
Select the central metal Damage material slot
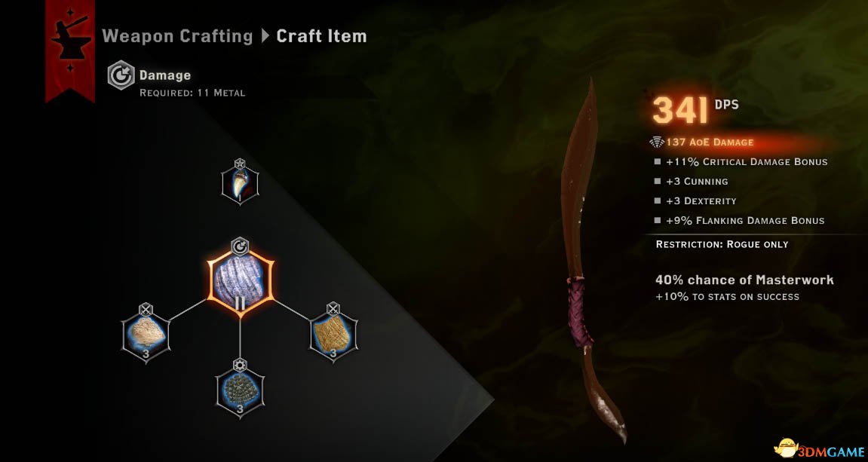click(x=240, y=280)
